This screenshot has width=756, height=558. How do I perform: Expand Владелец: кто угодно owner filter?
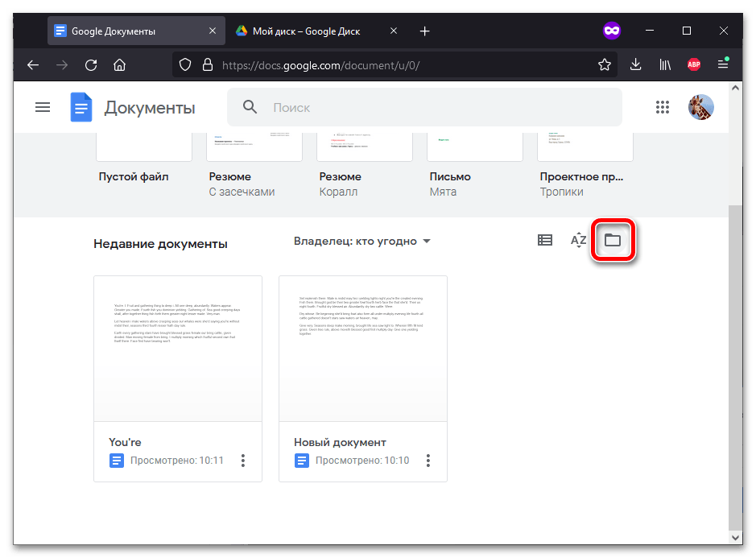click(361, 241)
